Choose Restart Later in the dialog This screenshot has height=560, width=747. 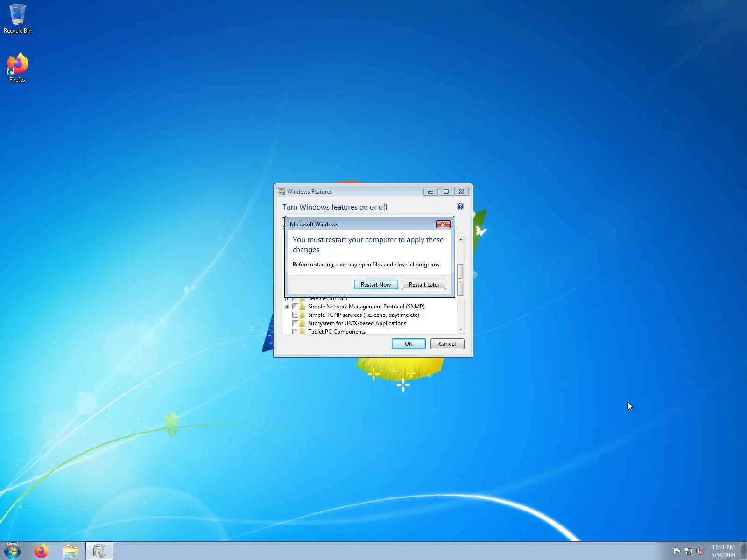click(424, 285)
